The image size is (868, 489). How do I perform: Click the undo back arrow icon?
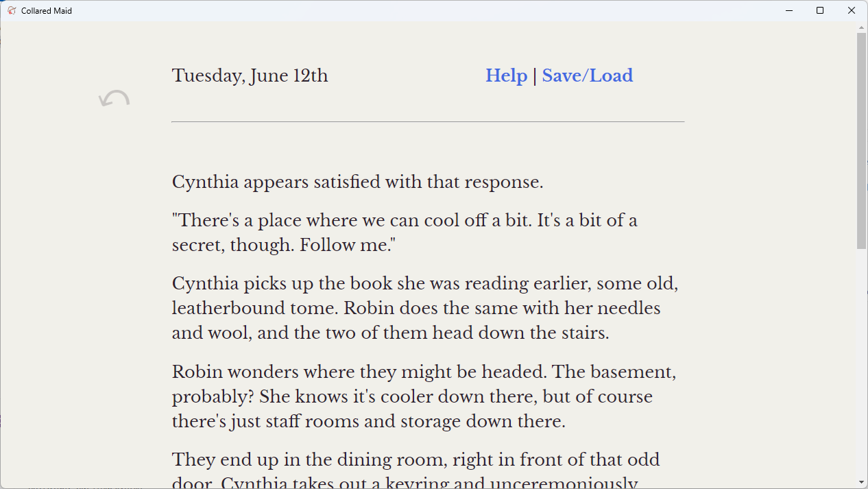tap(114, 99)
